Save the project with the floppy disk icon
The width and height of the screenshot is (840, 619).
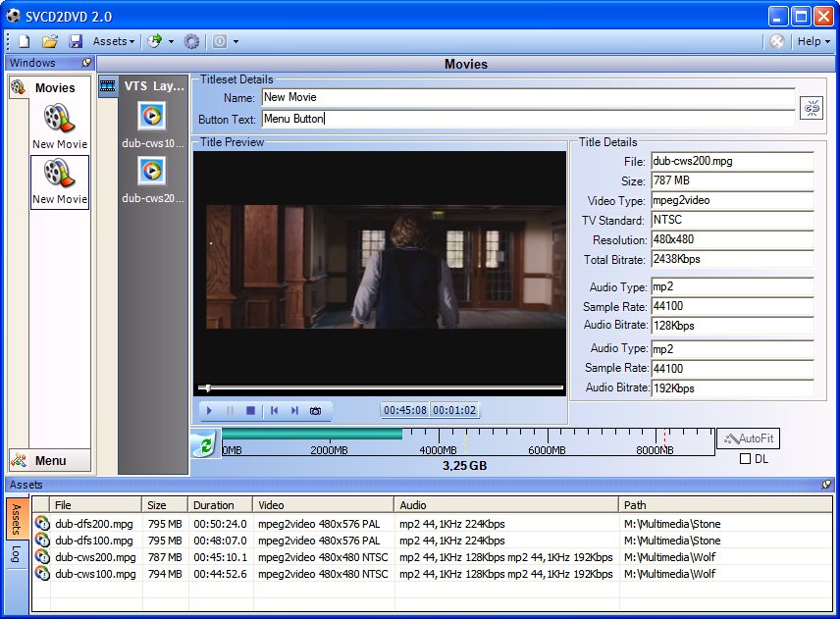[x=76, y=41]
